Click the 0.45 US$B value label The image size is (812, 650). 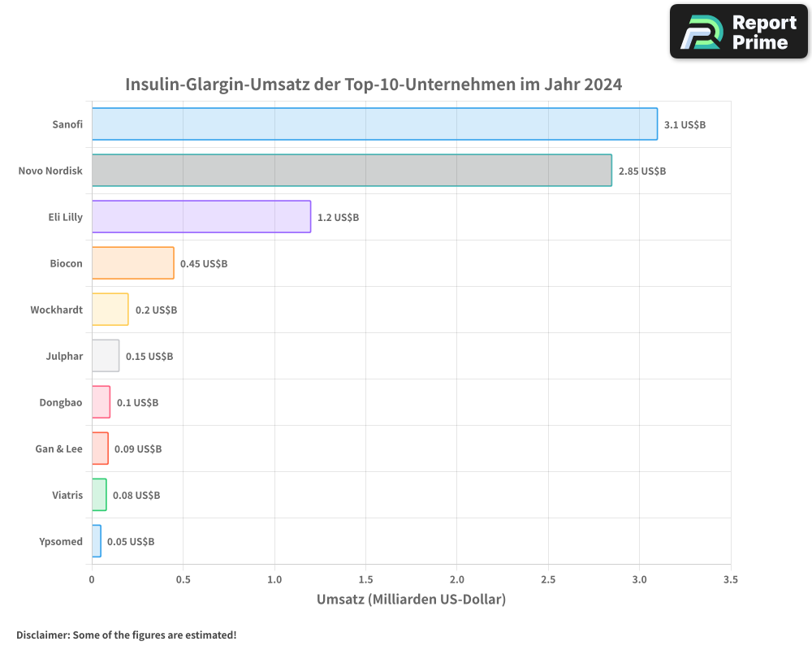point(203,263)
